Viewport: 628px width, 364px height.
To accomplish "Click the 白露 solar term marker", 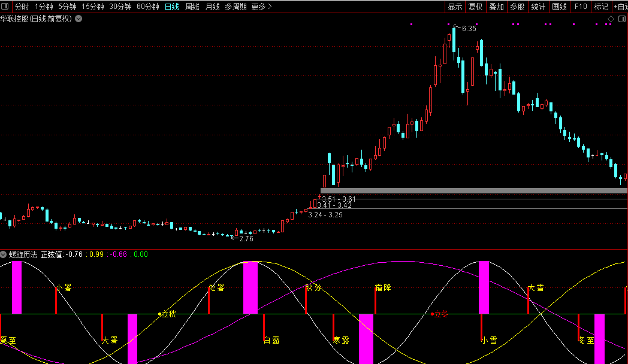I will 272,341.
